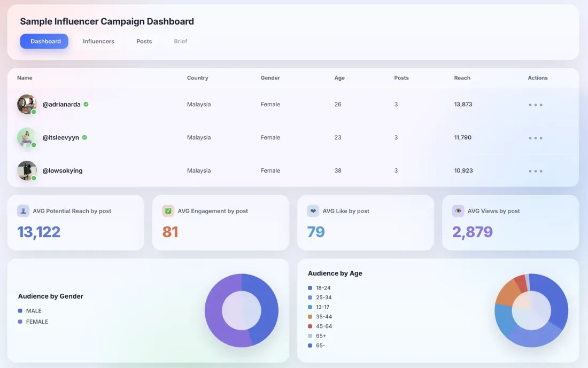Click the avatar of @itsleevyyn
The image size is (588, 368).
point(27,137)
